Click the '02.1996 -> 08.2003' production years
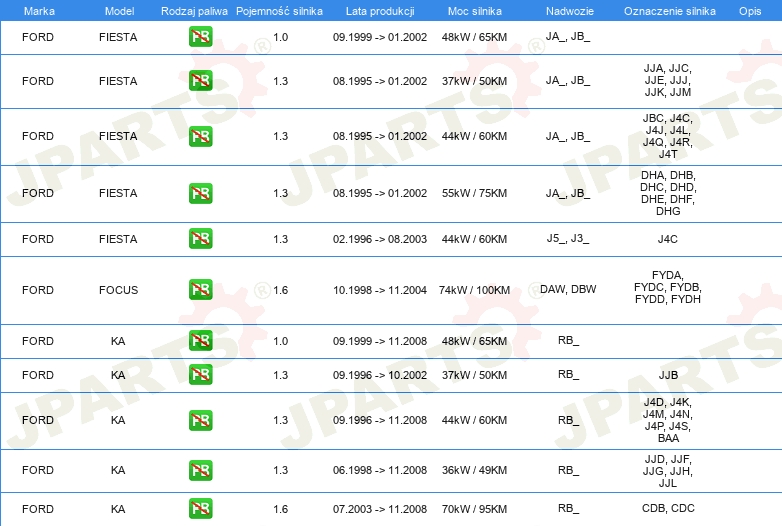Image resolution: width=782 pixels, height=526 pixels. click(x=380, y=239)
